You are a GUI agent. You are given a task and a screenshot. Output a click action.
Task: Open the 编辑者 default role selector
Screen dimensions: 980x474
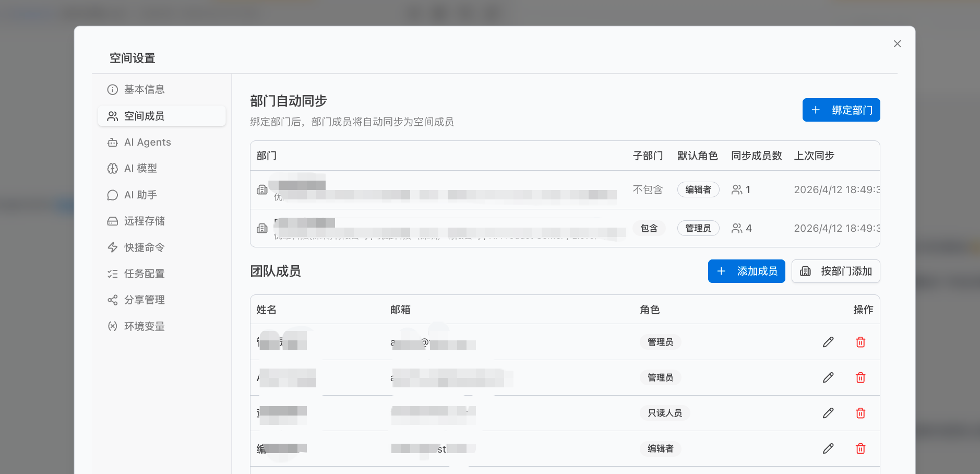(x=698, y=189)
